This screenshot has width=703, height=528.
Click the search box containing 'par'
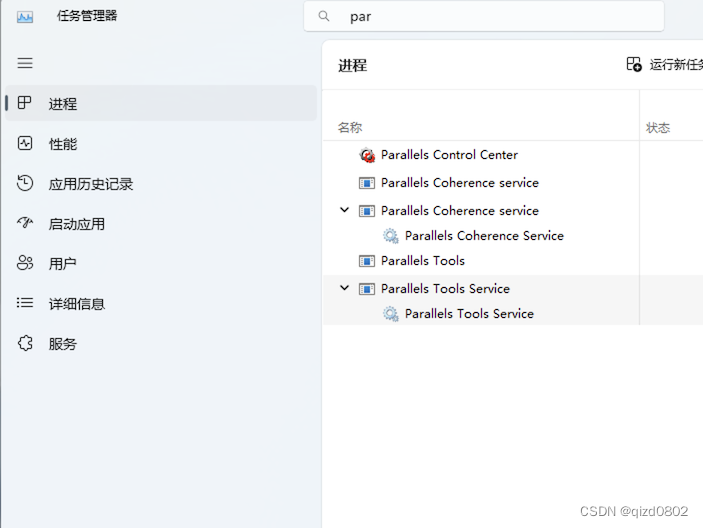(x=484, y=16)
